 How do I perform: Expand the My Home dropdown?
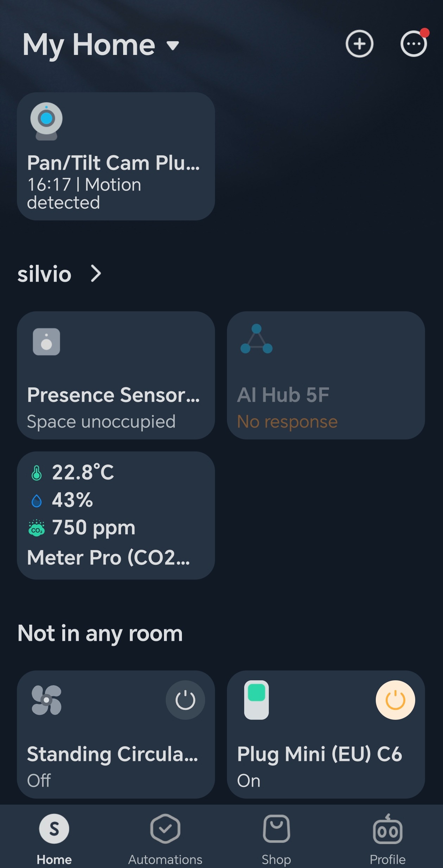(x=172, y=45)
